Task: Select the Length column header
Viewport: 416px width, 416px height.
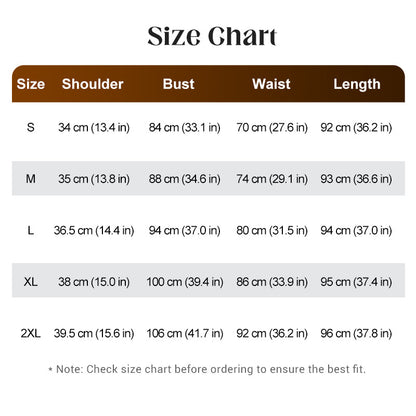Action: 357,84
